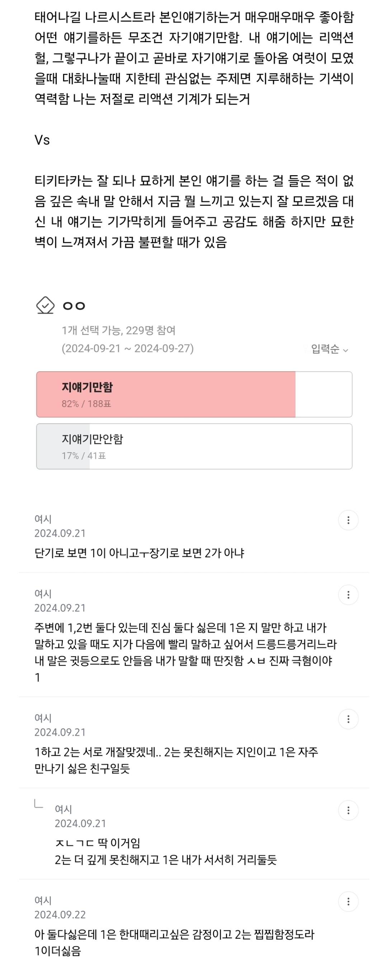The image size is (387, 980).
Task: Open 여시 profile on the 2024.09.22 comment
Action: click(x=43, y=901)
